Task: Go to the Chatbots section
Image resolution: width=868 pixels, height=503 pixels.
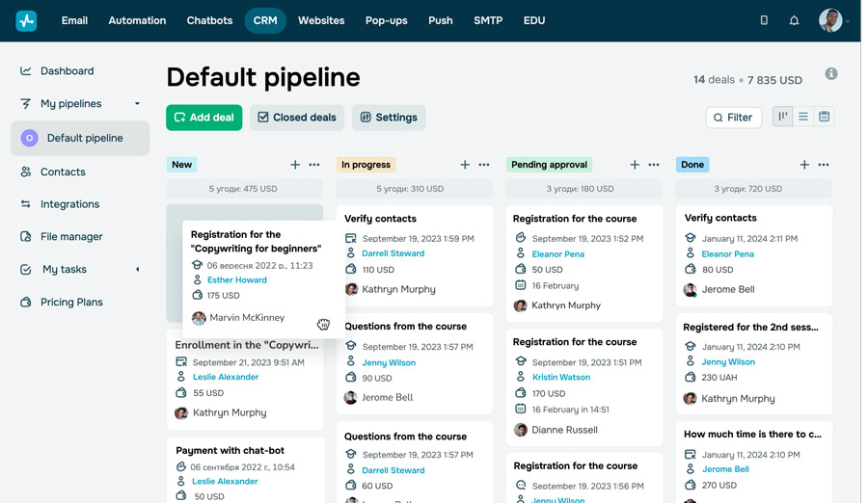Action: click(x=209, y=20)
